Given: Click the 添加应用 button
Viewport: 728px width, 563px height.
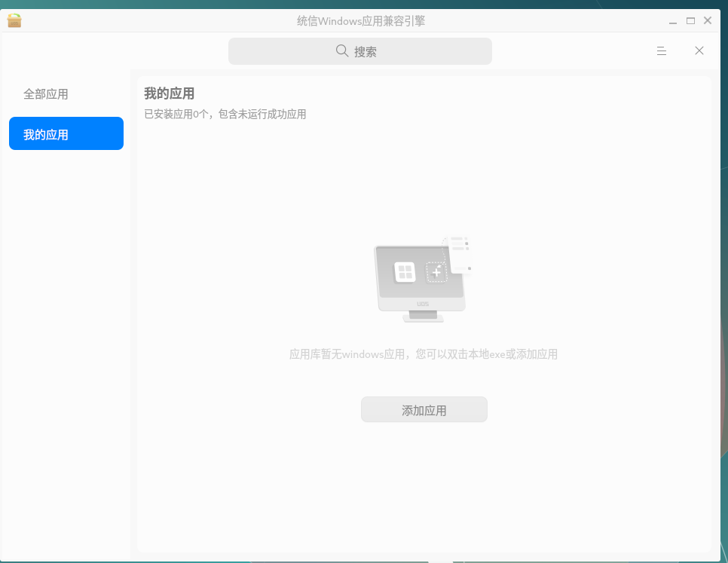Looking at the screenshot, I should coord(424,409).
